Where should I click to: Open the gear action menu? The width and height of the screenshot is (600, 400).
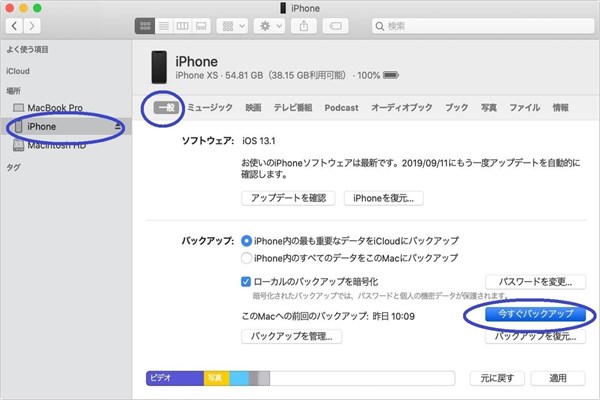point(269,26)
